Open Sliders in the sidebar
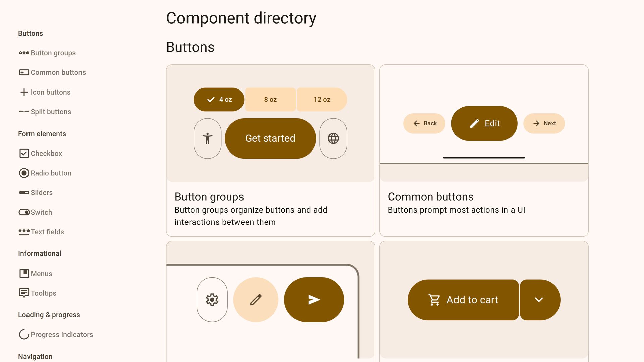Viewport: 644px width, 362px height. click(41, 192)
